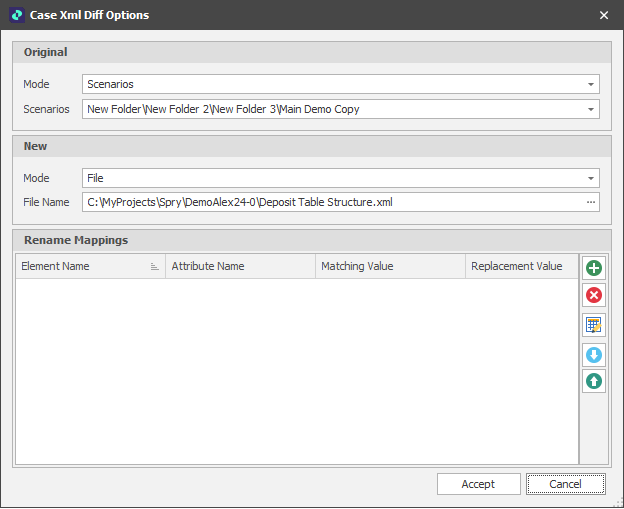Click the empty Rename Mappings grid area

point(296,370)
